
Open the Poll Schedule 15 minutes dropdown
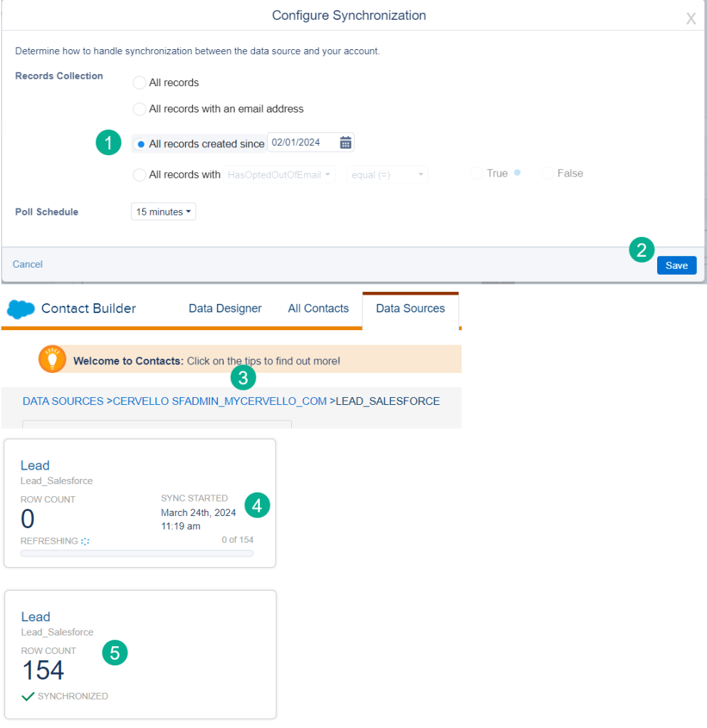point(163,212)
